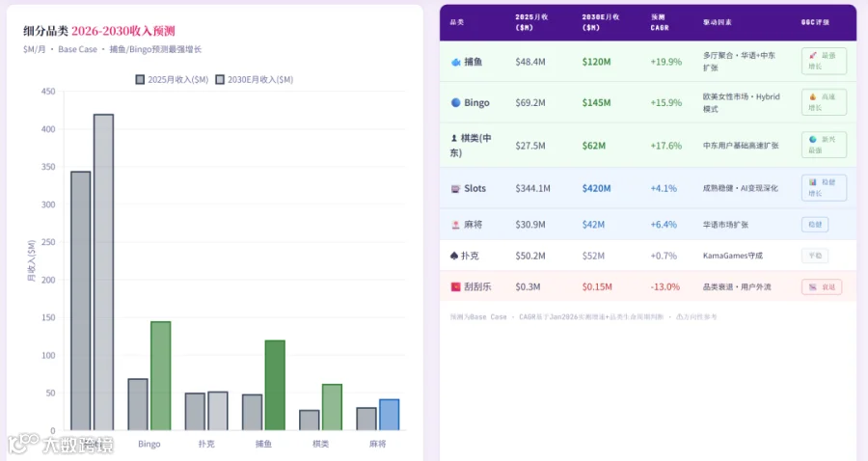
Task: Click the 2030E月收($M) column header
Action: tap(601, 22)
